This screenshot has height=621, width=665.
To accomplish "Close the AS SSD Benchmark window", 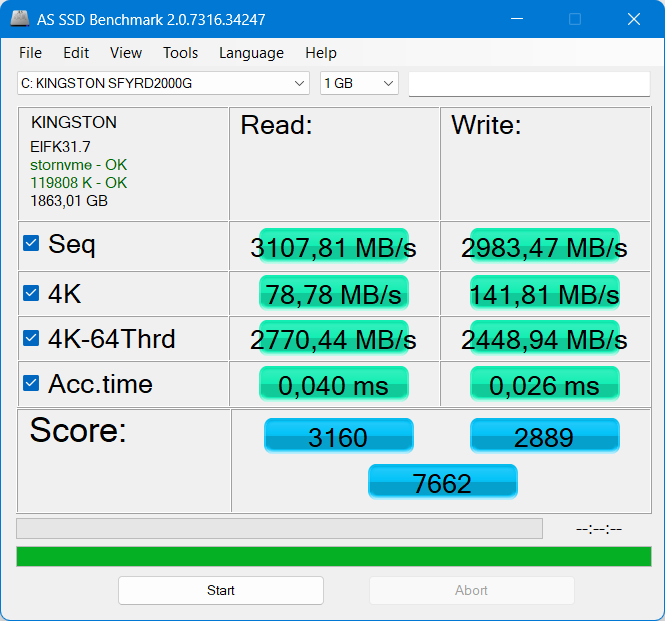I will (634, 19).
